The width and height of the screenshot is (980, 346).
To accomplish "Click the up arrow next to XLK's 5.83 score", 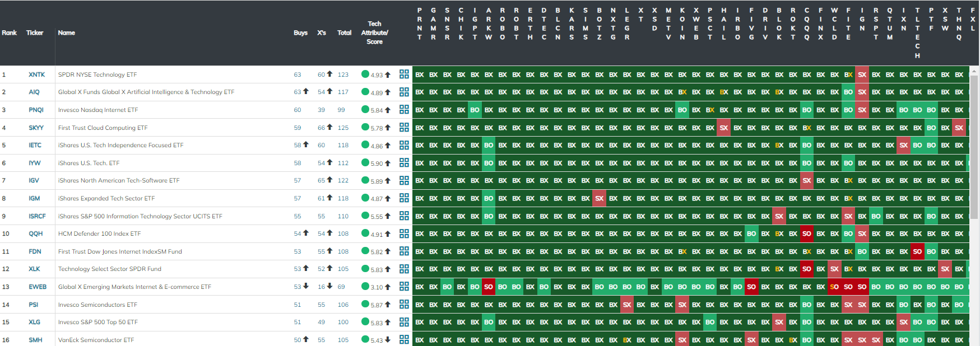I will (388, 269).
